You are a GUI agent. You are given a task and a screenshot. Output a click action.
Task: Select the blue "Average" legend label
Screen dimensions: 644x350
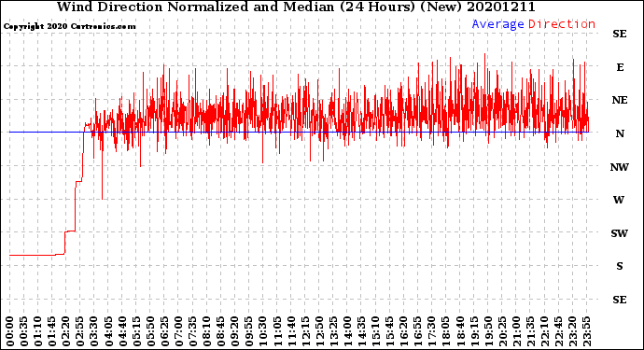497,24
